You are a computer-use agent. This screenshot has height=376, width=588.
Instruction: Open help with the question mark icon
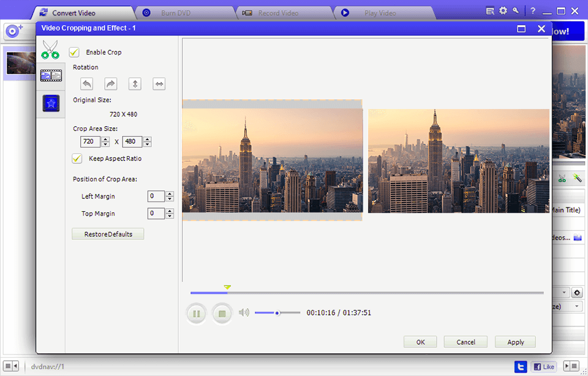point(533,10)
